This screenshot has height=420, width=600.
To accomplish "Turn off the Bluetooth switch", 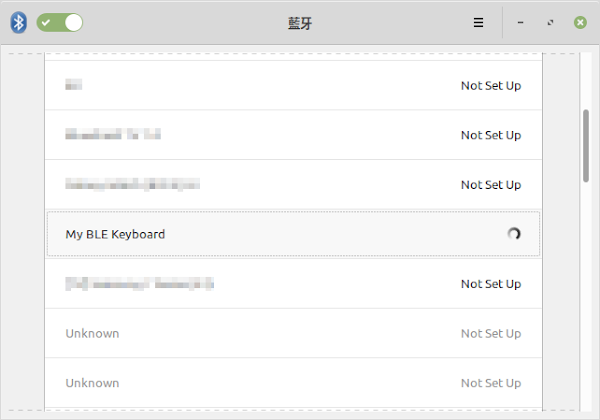I will tap(60, 23).
